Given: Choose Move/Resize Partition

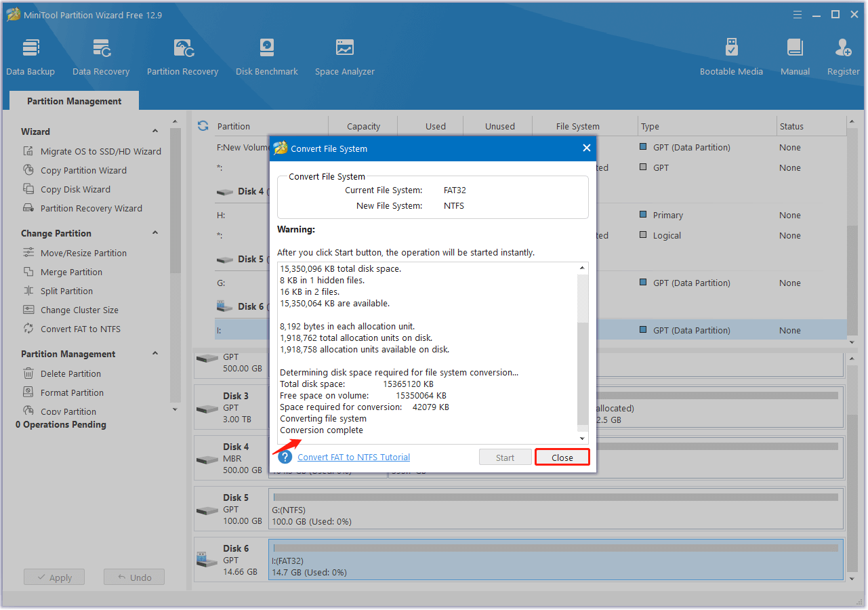Looking at the screenshot, I should pos(83,253).
